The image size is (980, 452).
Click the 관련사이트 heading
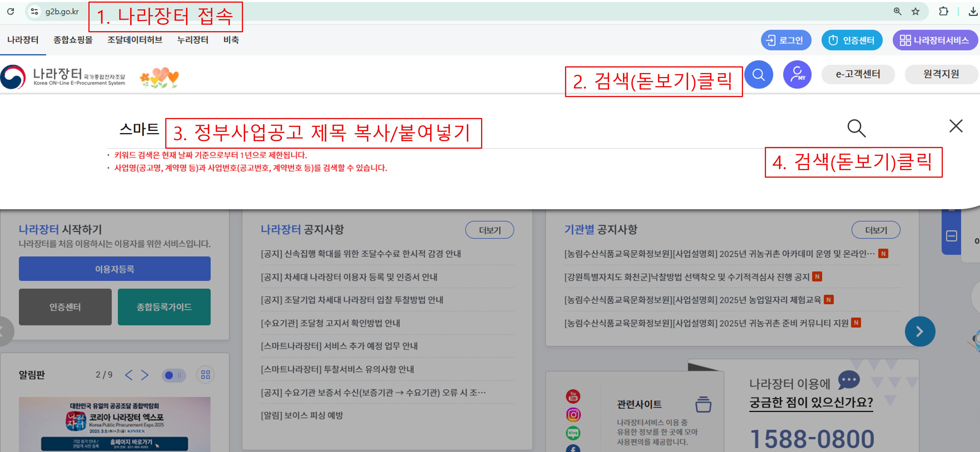point(639,404)
